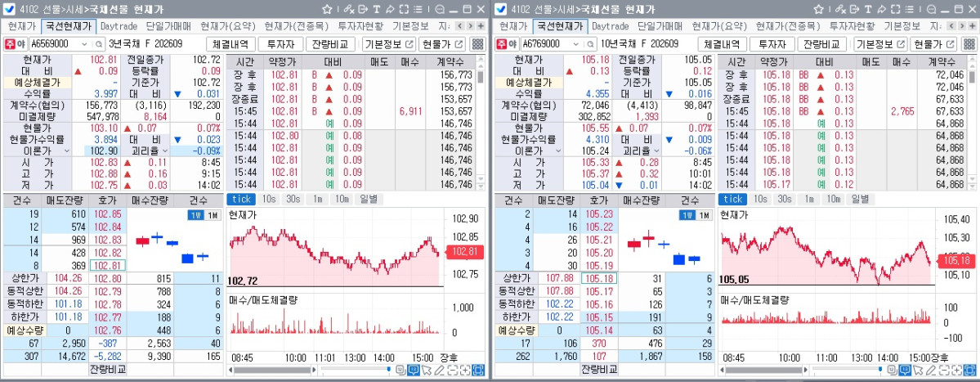Select the 10s chart interval in the left window

(269, 199)
